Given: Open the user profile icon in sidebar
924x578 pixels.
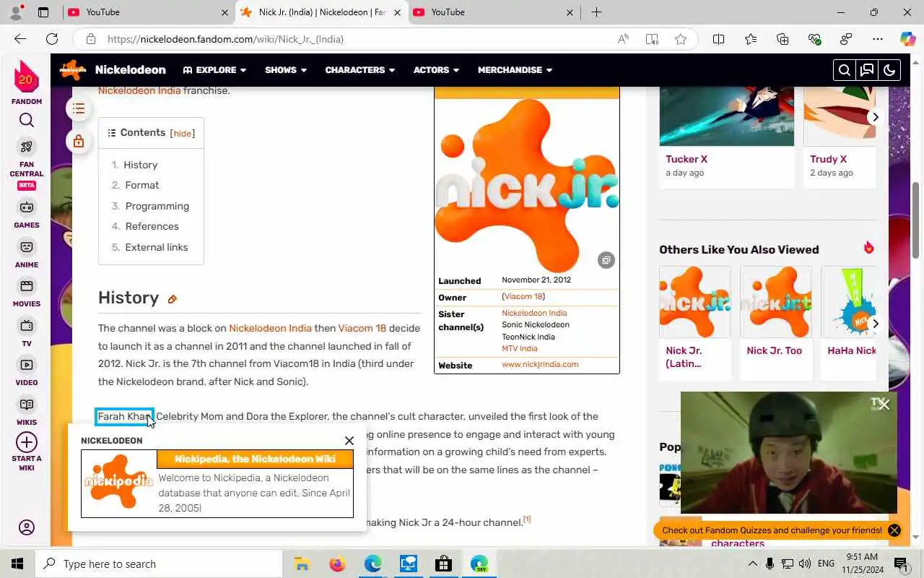Looking at the screenshot, I should click(27, 527).
